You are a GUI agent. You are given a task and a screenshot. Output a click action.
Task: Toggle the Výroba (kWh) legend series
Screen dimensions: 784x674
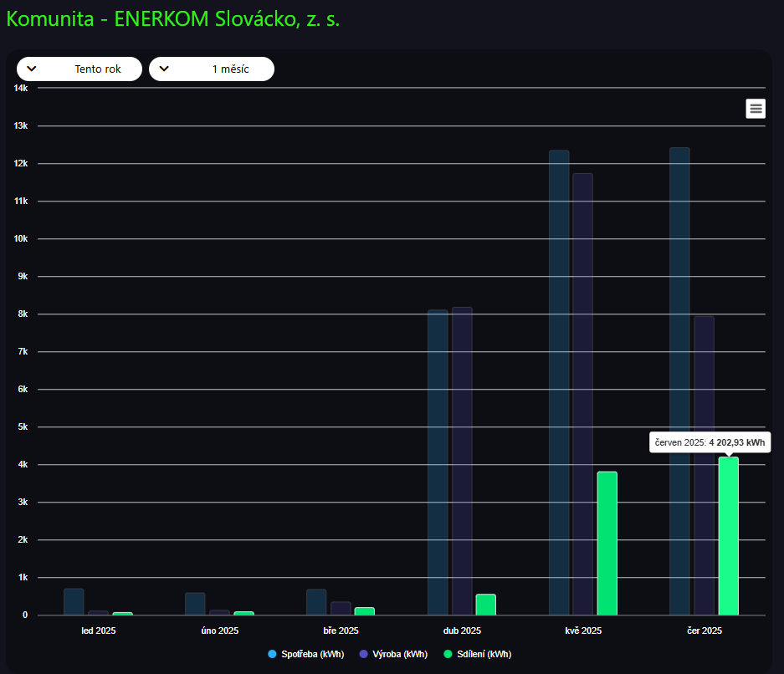click(393, 654)
